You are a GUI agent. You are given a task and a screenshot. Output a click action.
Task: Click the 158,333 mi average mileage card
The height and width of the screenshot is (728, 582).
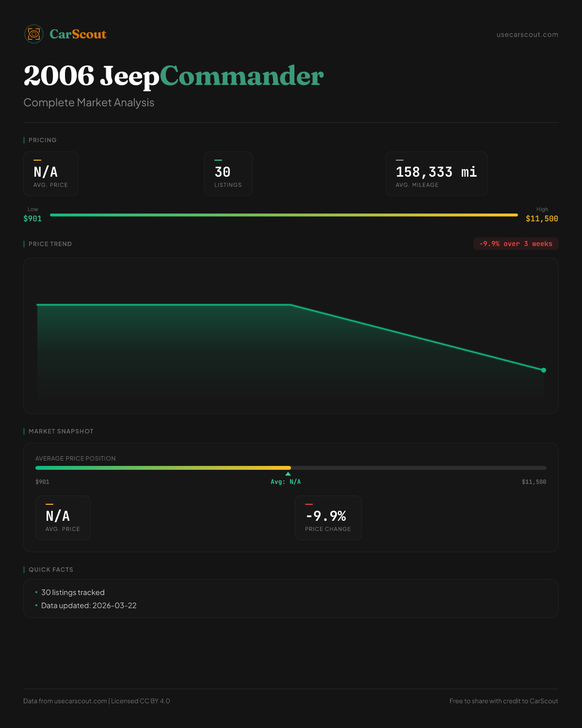436,174
